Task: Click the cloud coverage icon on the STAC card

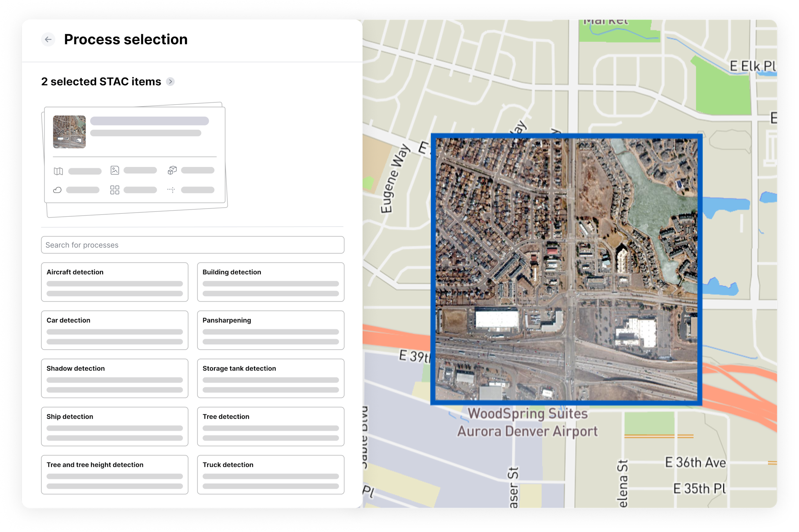Action: [57, 190]
